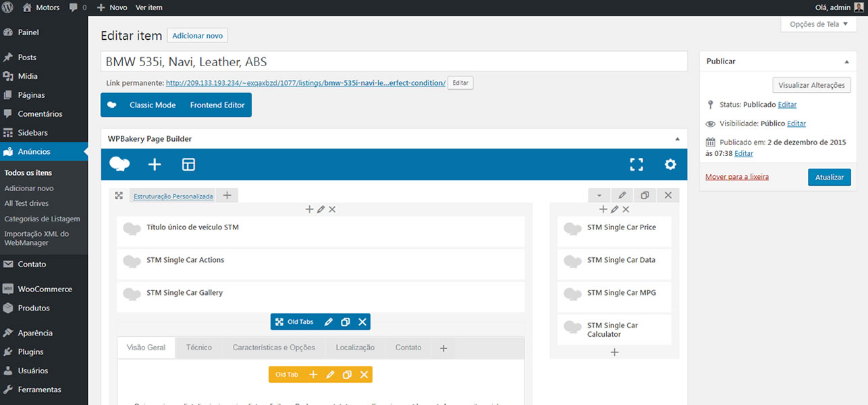Open All Test drives submenu
This screenshot has height=405, width=868.
[26, 203]
